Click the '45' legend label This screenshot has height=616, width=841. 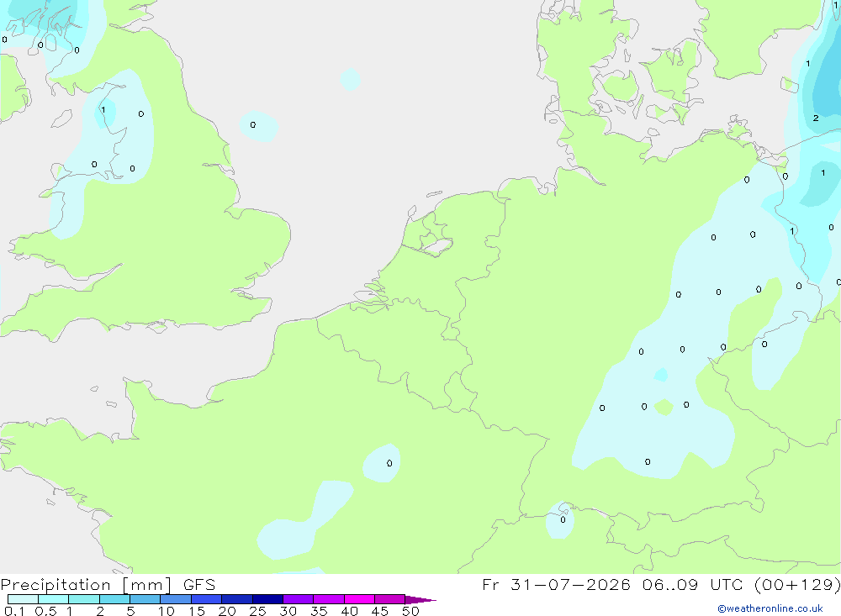pos(380,611)
